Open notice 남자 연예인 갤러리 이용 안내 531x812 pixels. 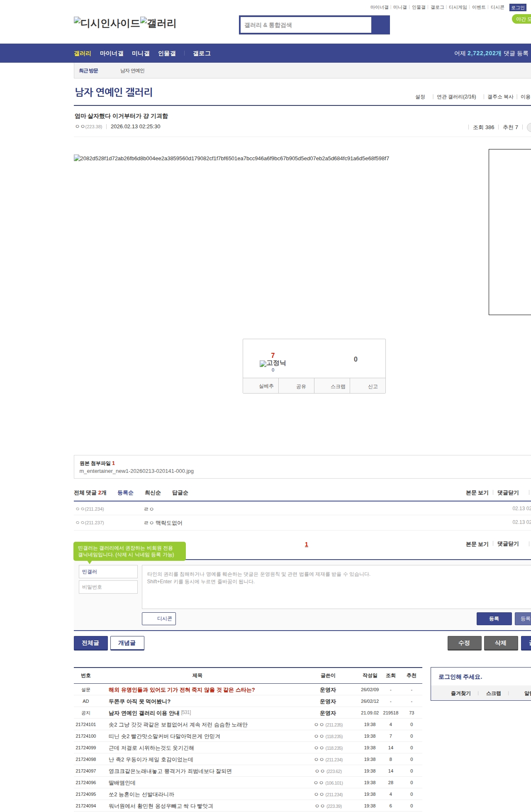pos(144,713)
